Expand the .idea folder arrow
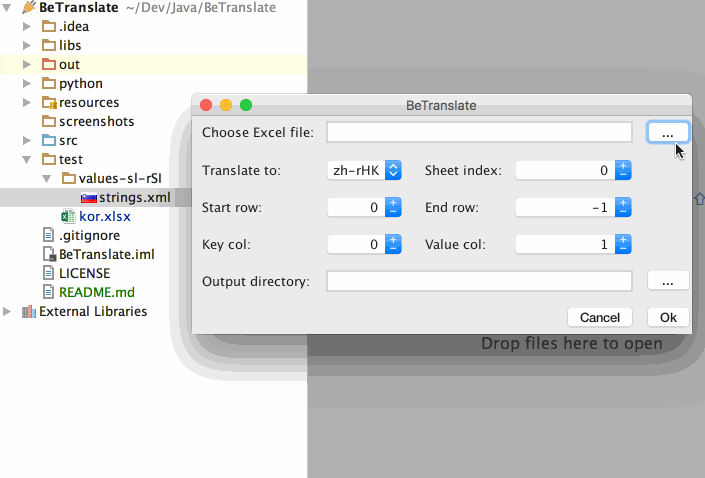Viewport: 705px width, 478px height. pyautogui.click(x=27, y=27)
